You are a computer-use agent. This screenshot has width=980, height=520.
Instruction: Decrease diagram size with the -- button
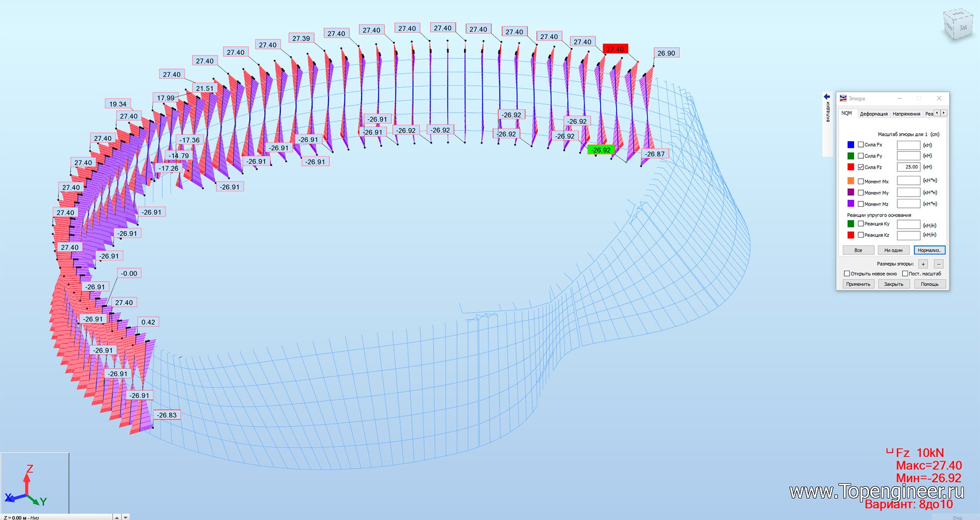coord(939,264)
